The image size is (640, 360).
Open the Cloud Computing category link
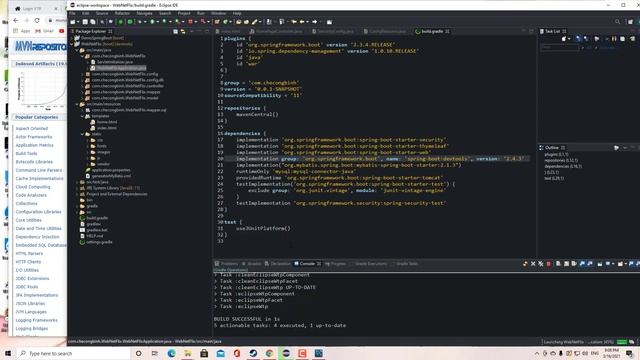pos(33,187)
